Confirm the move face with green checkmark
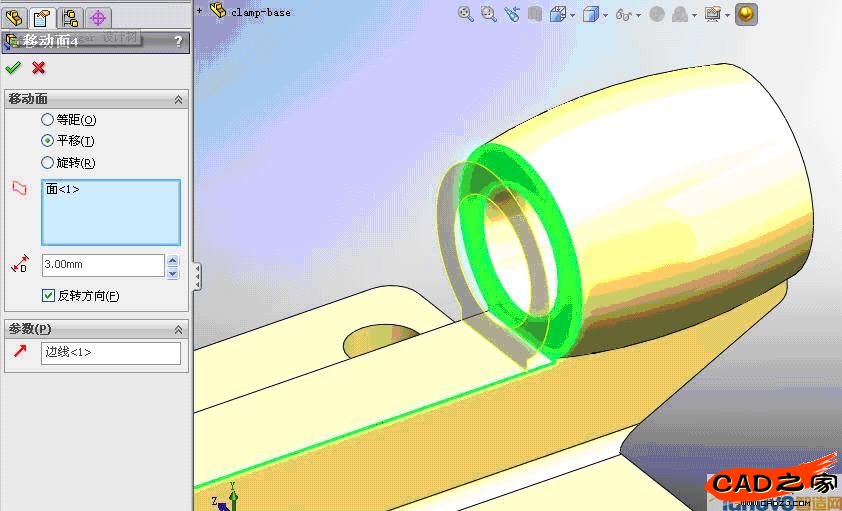Screen dimensions: 842x511 pos(13,68)
